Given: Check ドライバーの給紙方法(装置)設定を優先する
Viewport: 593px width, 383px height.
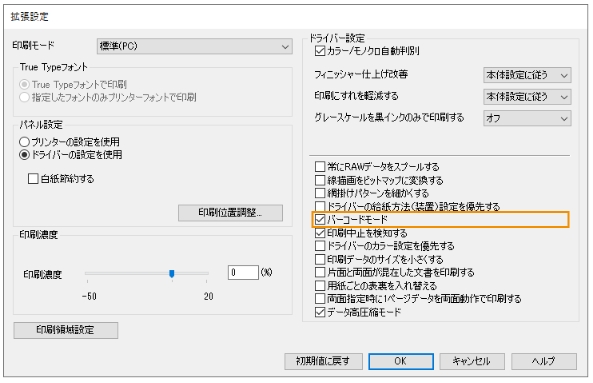Looking at the screenshot, I should tap(320, 206).
